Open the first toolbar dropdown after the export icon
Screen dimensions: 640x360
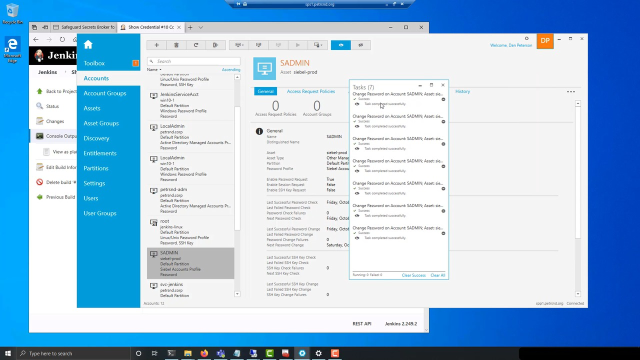(x=239, y=45)
